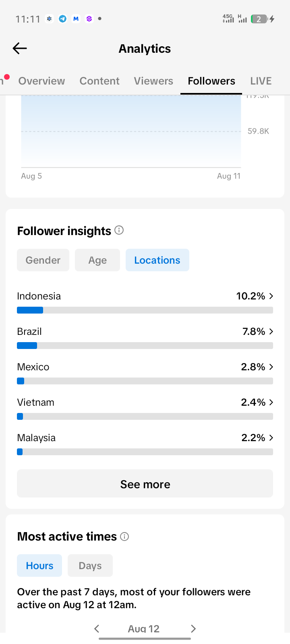Select the Age filter chip
This screenshot has width=290, height=644.
pos(97,260)
